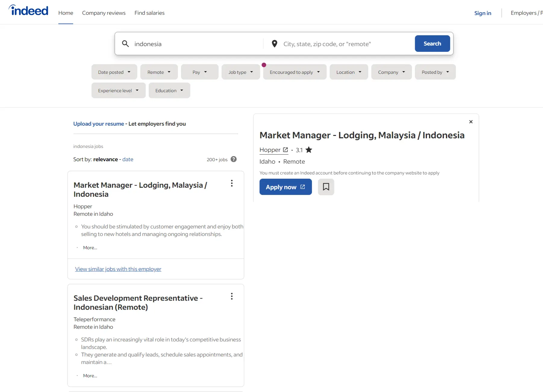Open Employers section link

coord(526,13)
